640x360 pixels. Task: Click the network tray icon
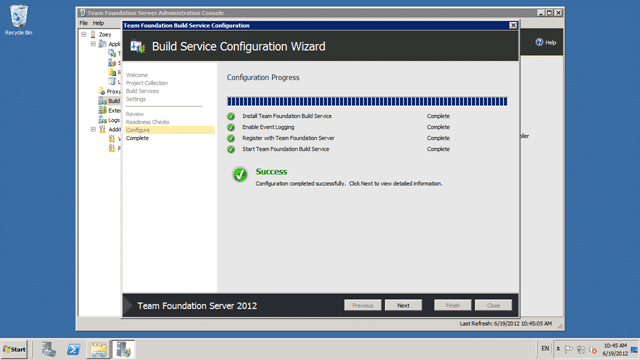[x=581, y=349]
